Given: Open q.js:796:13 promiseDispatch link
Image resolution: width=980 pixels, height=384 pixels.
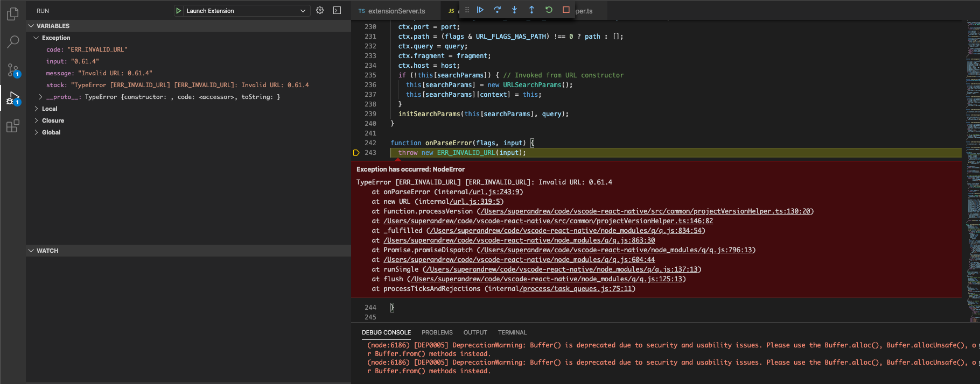Looking at the screenshot, I should click(616, 250).
